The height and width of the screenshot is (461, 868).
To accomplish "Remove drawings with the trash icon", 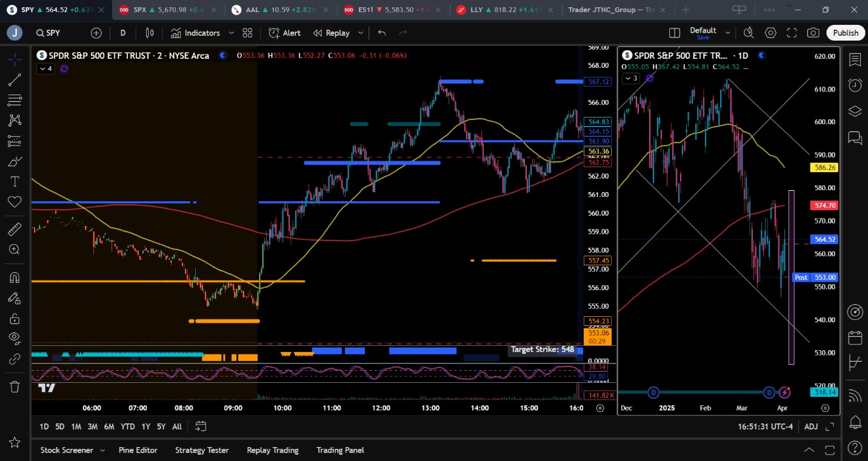I will click(x=15, y=386).
